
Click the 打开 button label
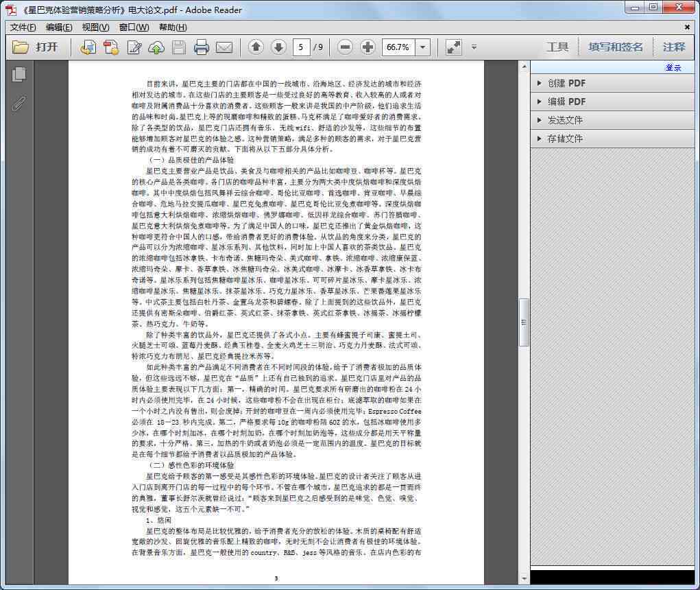click(47, 47)
